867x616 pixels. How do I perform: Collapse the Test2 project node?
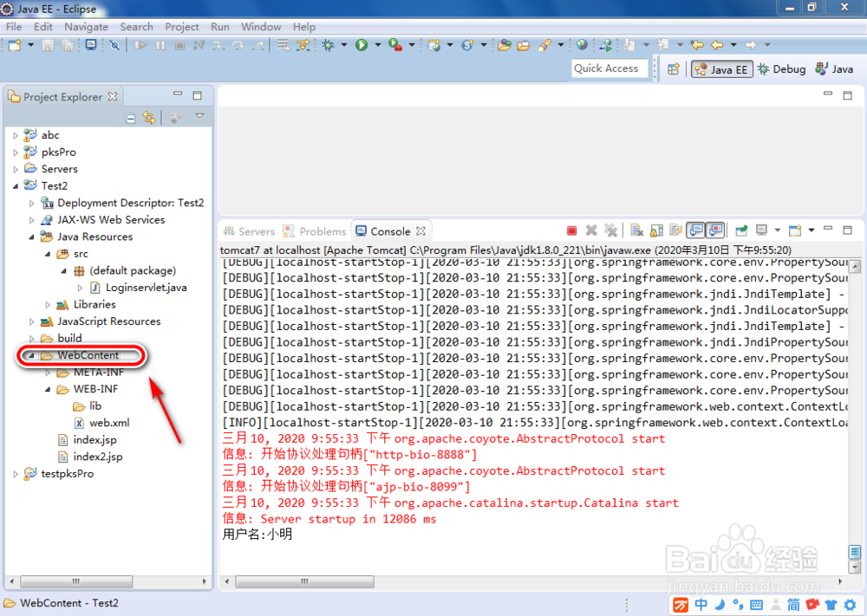[16, 186]
